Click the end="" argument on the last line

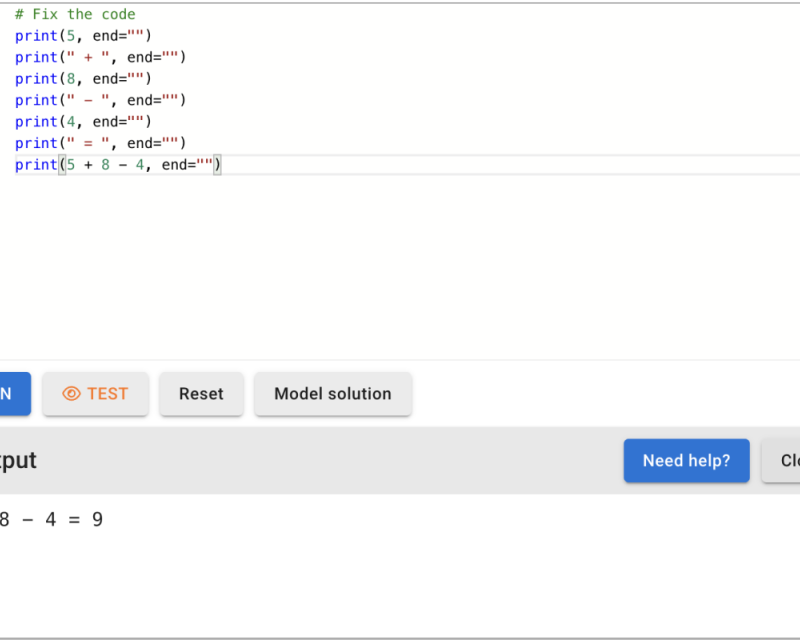click(188, 164)
